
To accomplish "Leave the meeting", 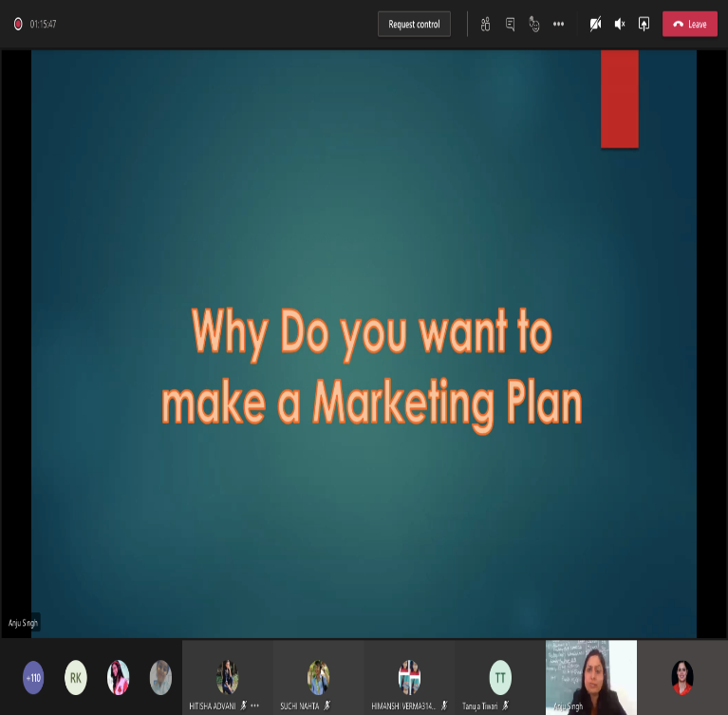I will 689,24.
